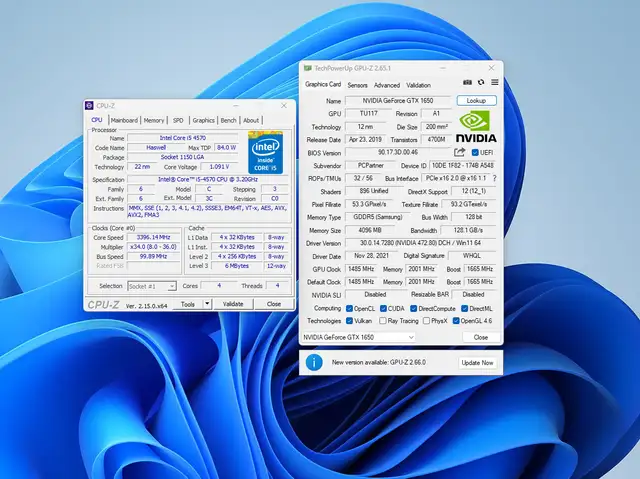Click the Core Voltage 1.091 V value
640x479 pixels.
click(x=219, y=167)
